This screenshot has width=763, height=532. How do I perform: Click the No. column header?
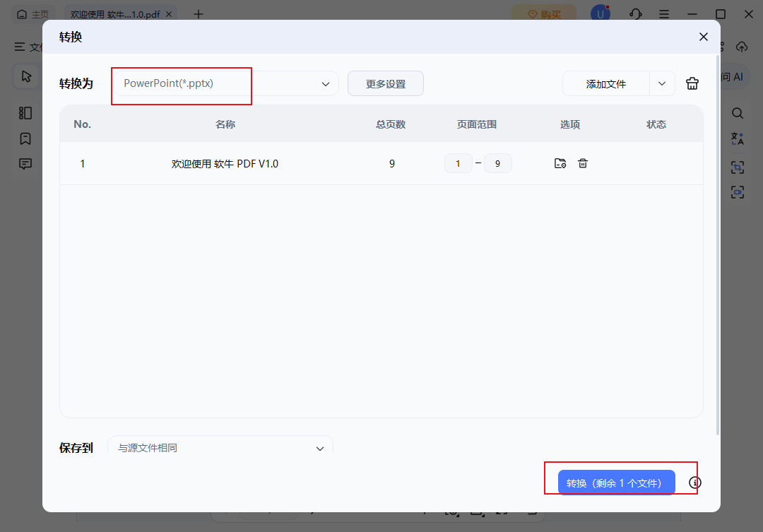click(x=82, y=124)
